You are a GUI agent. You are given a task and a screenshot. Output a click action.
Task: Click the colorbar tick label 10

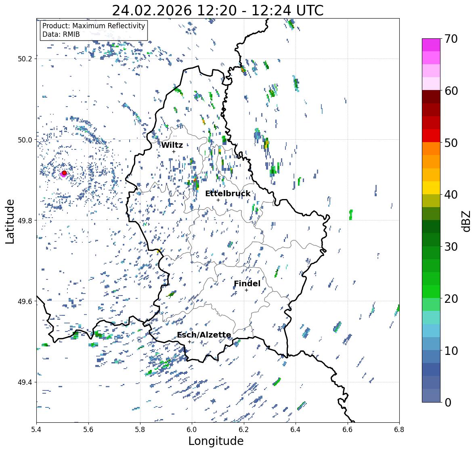[x=451, y=350]
